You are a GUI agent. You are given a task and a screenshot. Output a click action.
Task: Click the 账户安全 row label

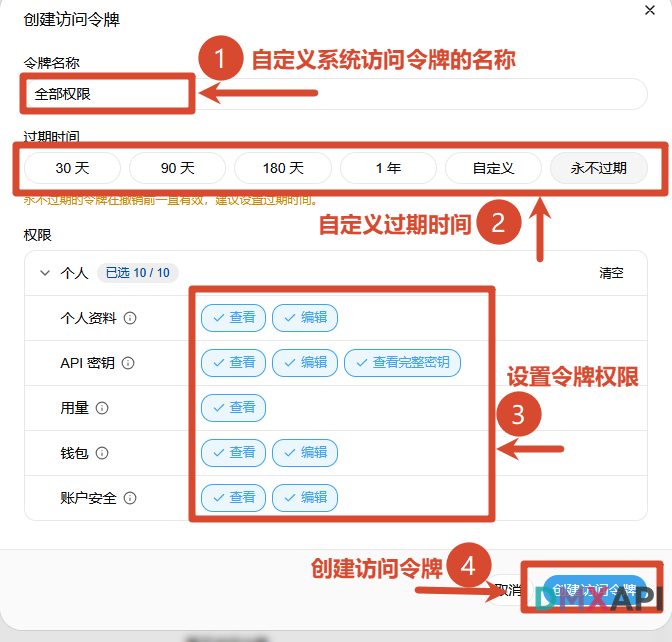88,498
